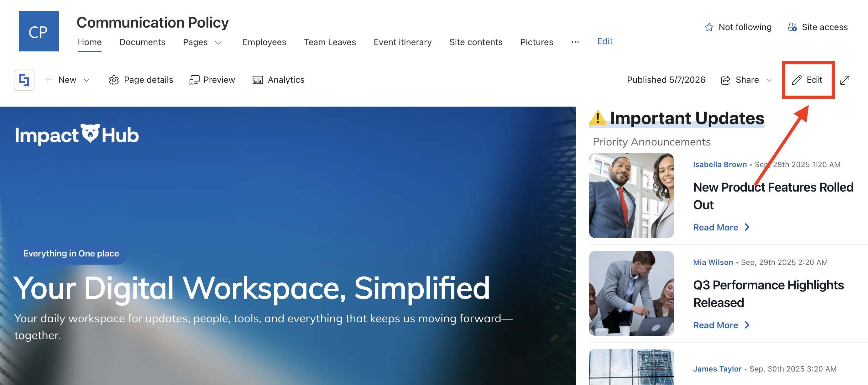Expand the Pages navigation chevron
This screenshot has width=868, height=385.
218,43
